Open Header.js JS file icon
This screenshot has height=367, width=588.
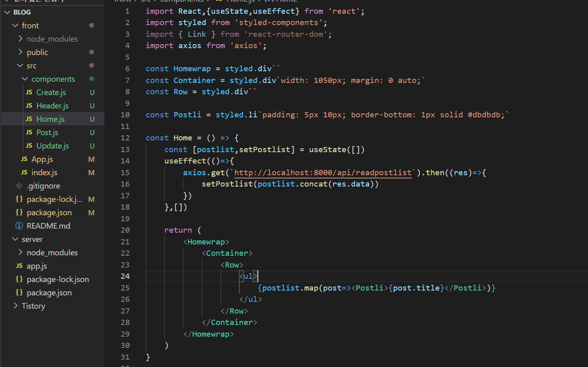[x=29, y=106]
